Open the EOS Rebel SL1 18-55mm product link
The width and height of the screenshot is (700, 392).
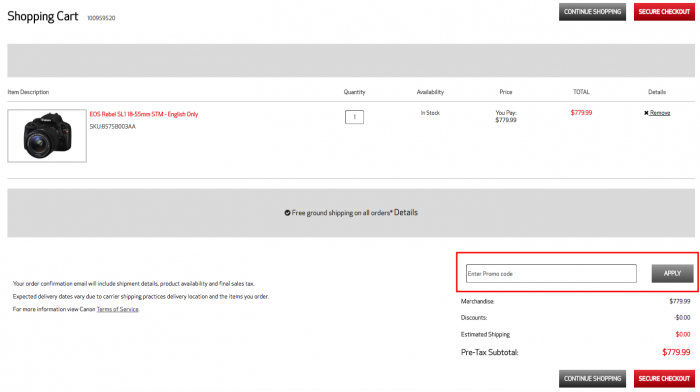pyautogui.click(x=144, y=114)
